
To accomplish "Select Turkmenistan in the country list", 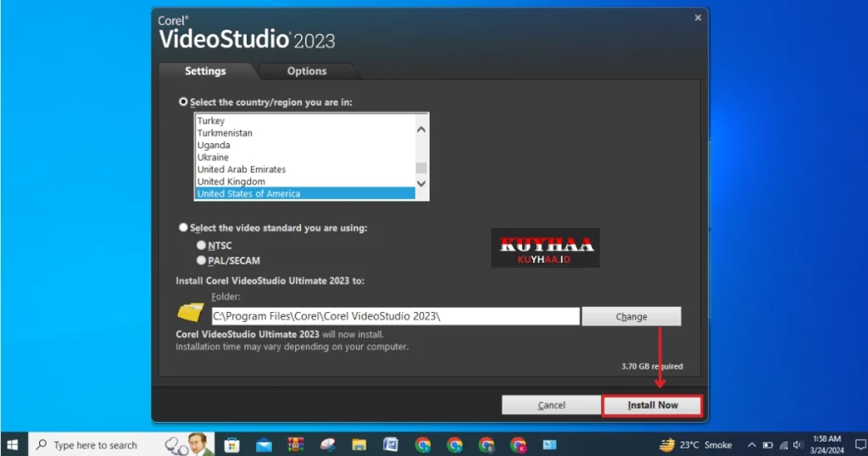I will 305,133.
